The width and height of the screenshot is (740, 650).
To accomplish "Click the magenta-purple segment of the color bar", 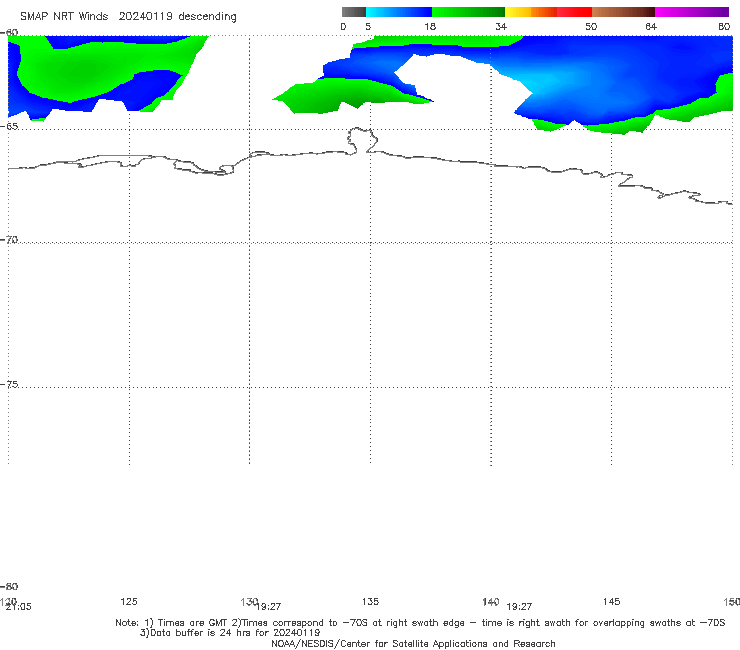I will (x=692, y=12).
